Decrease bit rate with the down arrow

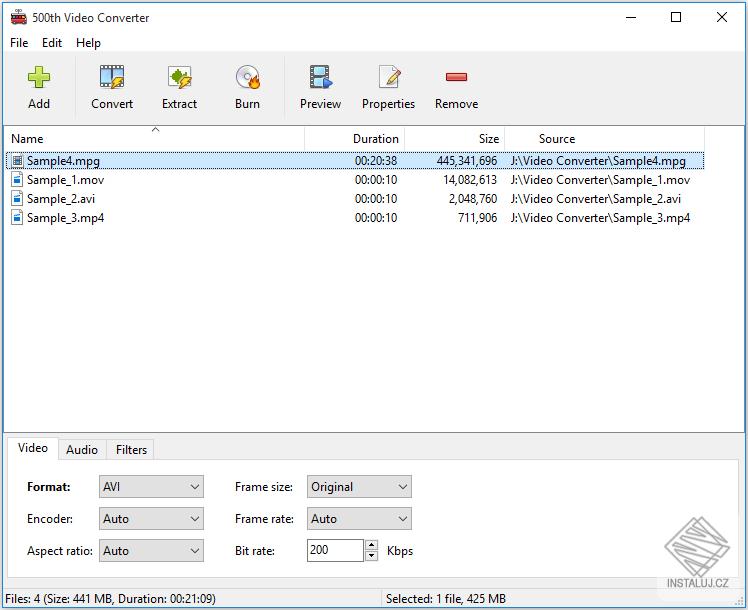pos(372,556)
